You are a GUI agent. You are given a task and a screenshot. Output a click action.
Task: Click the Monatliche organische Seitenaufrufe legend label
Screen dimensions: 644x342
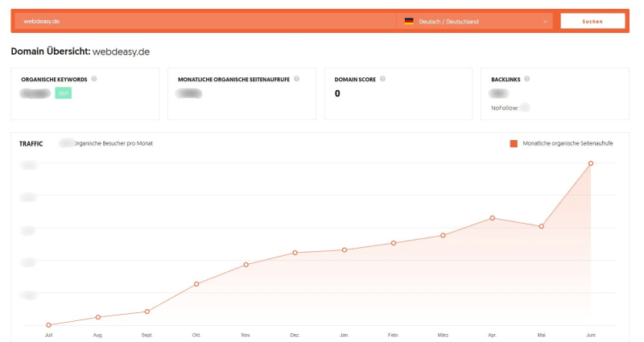pyautogui.click(x=568, y=143)
